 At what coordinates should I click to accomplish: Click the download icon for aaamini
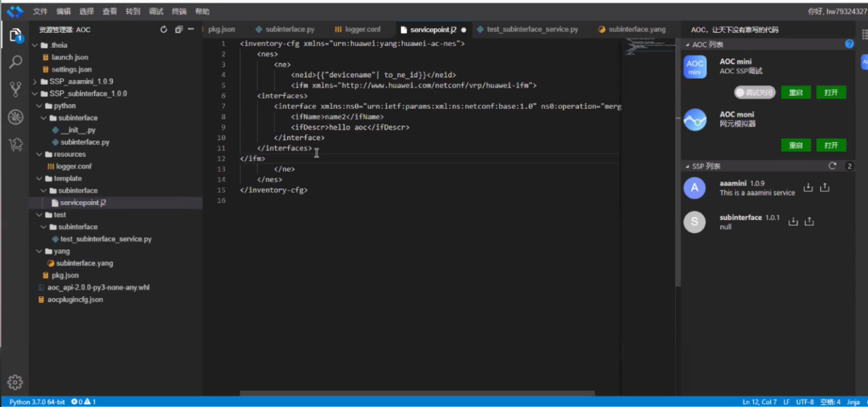pos(808,187)
